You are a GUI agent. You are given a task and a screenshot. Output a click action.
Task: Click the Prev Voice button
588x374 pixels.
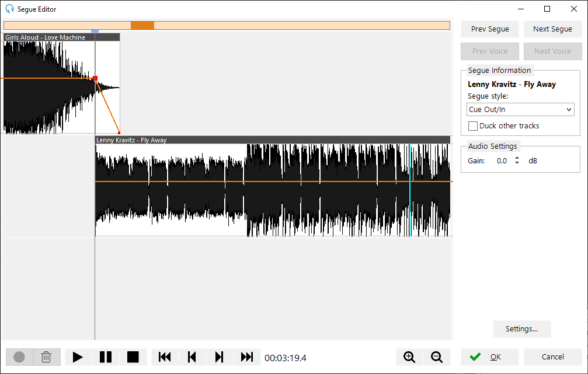[x=490, y=51]
